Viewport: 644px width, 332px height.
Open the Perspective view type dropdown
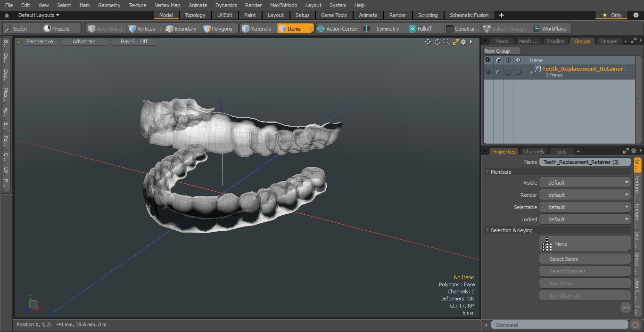40,41
